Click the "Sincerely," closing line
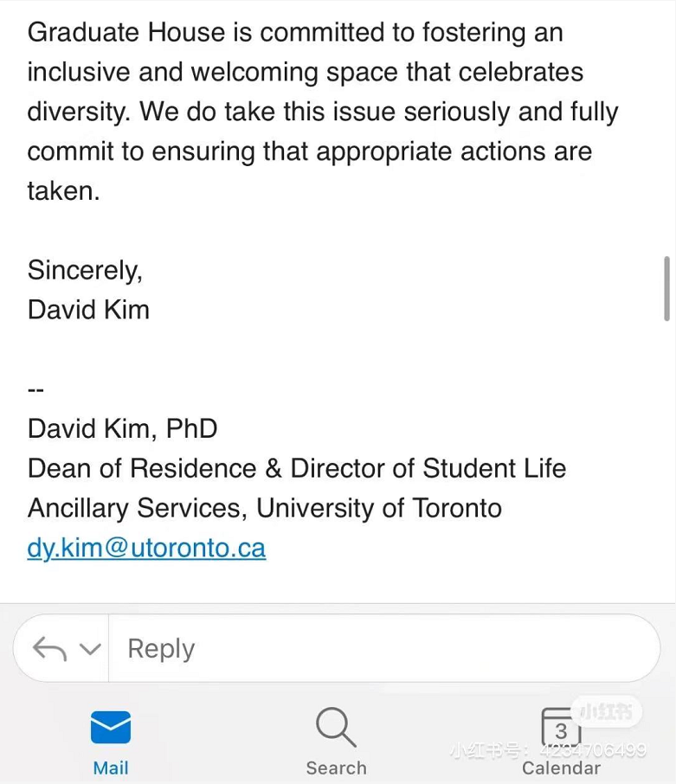 [x=85, y=270]
